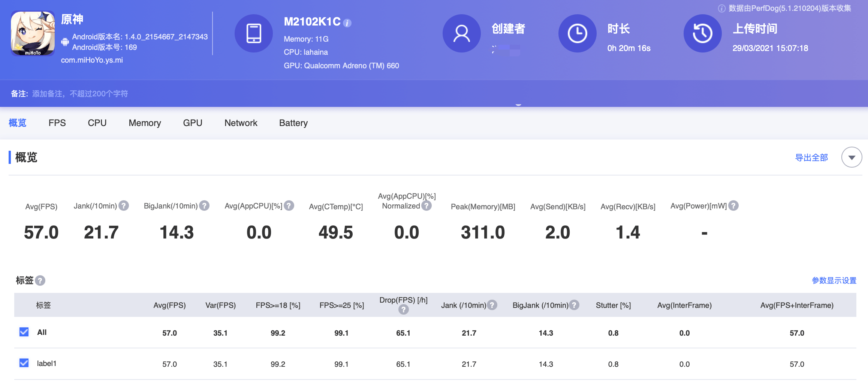Switch to the 概览 tab
Screen dimensions: 868x384
tap(18, 123)
